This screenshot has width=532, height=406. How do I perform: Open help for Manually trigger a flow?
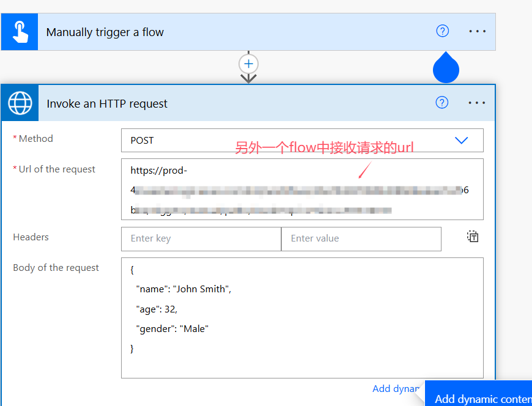442,31
